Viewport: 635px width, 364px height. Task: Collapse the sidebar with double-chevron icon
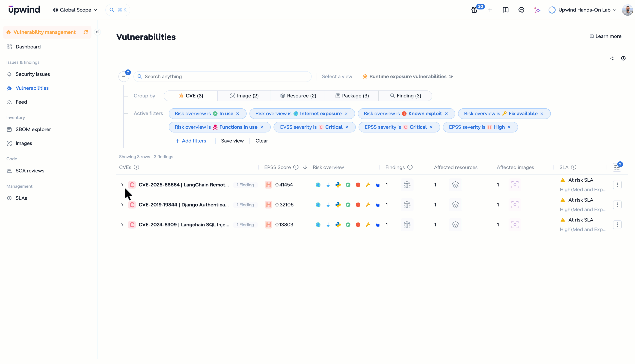click(x=97, y=32)
